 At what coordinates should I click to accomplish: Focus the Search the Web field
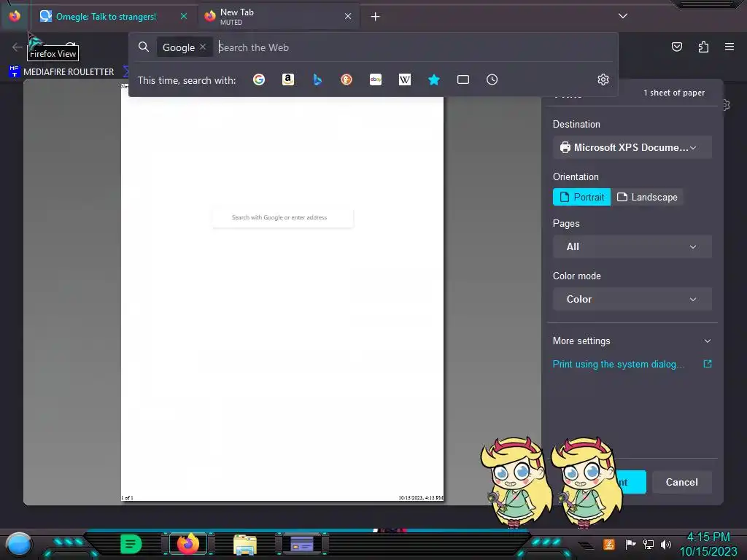[x=414, y=47]
